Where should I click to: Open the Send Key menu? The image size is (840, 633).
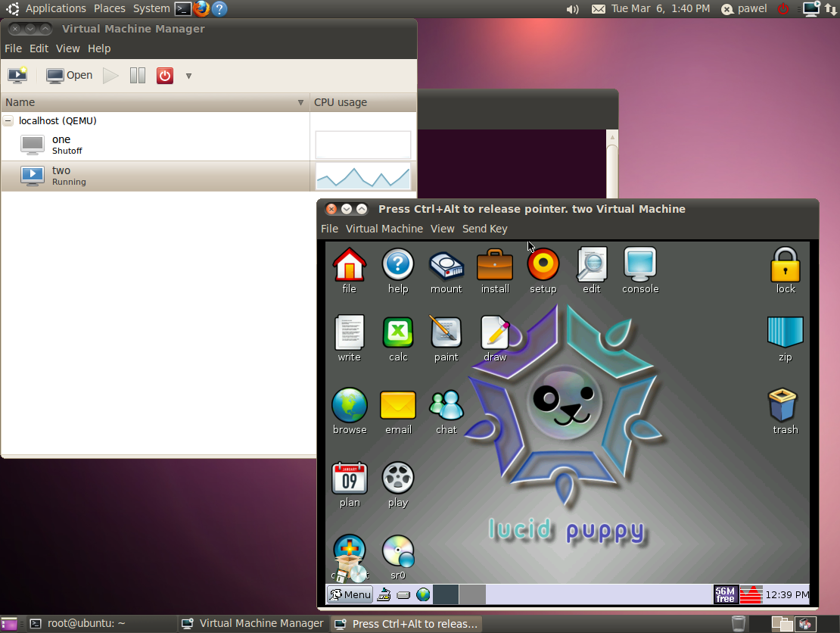tap(484, 229)
